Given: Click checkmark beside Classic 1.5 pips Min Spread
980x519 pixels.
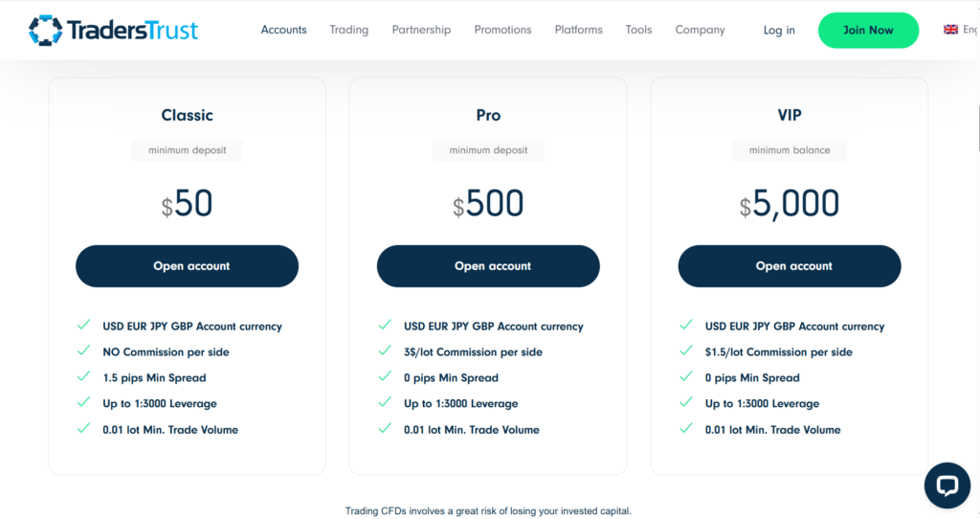Looking at the screenshot, I should (84, 376).
